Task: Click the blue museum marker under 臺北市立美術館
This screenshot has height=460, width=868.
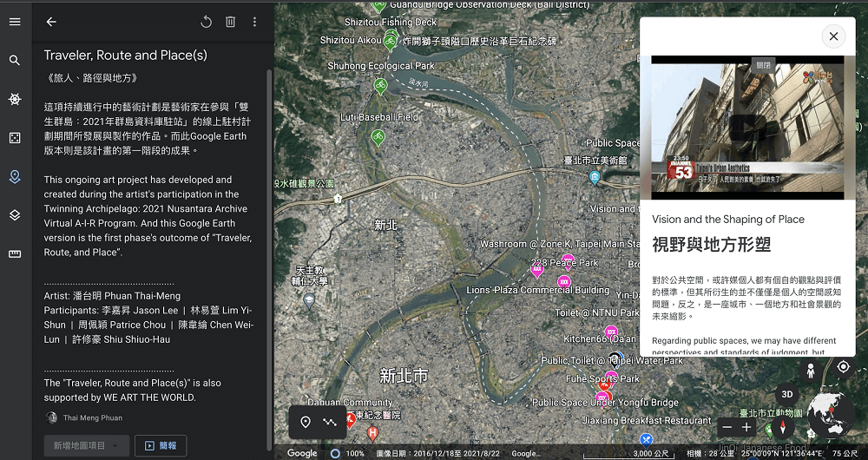Action: click(x=595, y=178)
